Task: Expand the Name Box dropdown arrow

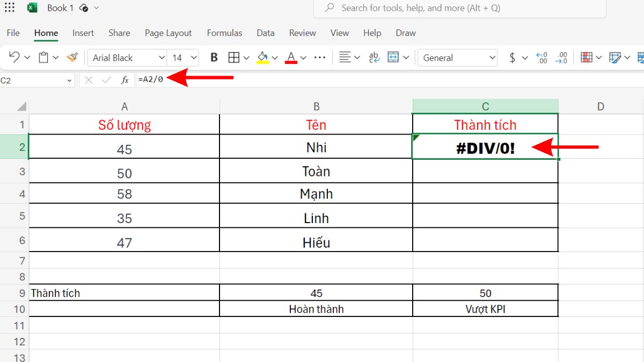Action: tap(69, 80)
